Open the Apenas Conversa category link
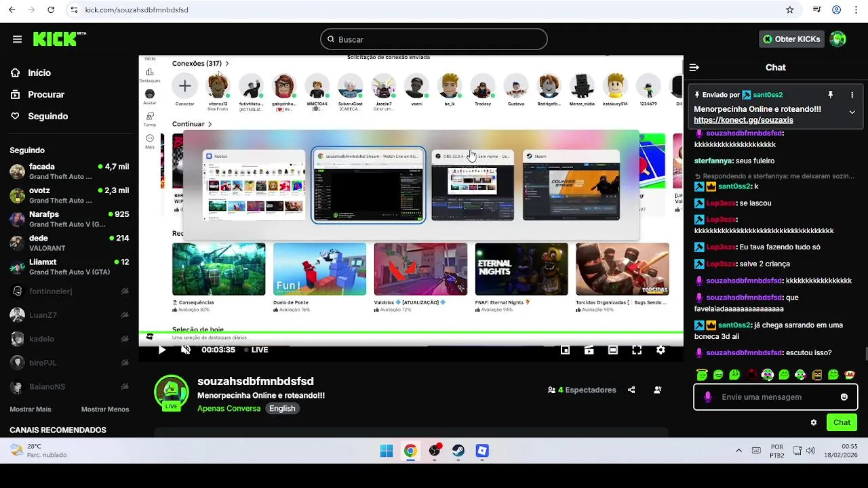 [229, 409]
